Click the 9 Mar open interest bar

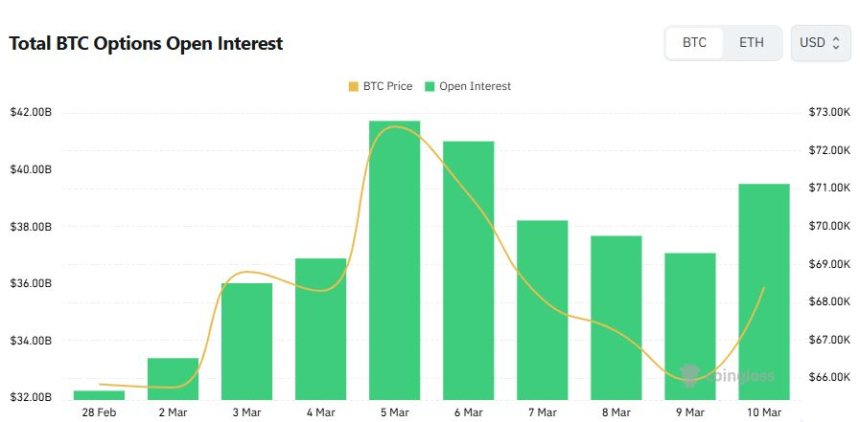690,325
